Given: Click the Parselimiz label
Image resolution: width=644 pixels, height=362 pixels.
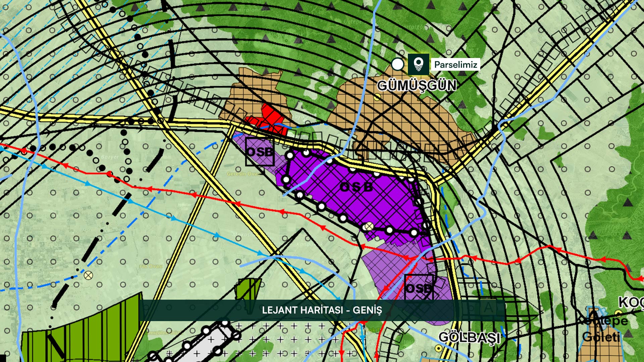Looking at the screenshot, I should tap(455, 64).
